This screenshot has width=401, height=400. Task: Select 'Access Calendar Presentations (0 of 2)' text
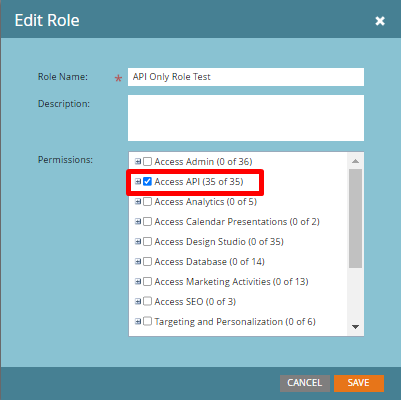click(x=237, y=222)
